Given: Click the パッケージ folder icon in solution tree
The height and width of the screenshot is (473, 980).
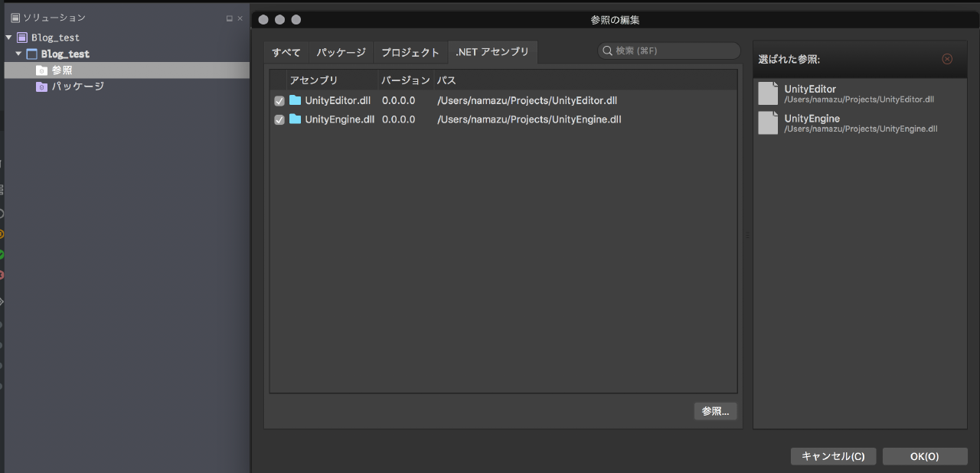Looking at the screenshot, I should pos(41,86).
